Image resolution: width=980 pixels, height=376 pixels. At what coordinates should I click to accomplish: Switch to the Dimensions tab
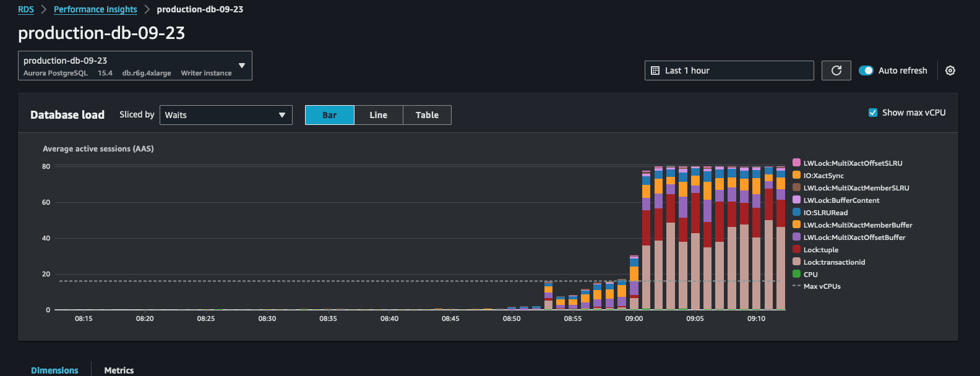[x=54, y=370]
